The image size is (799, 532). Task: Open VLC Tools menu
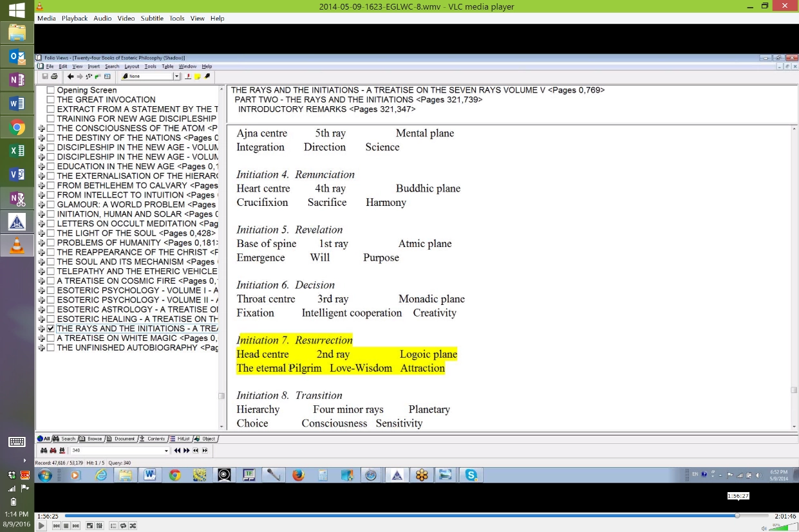[x=177, y=18]
